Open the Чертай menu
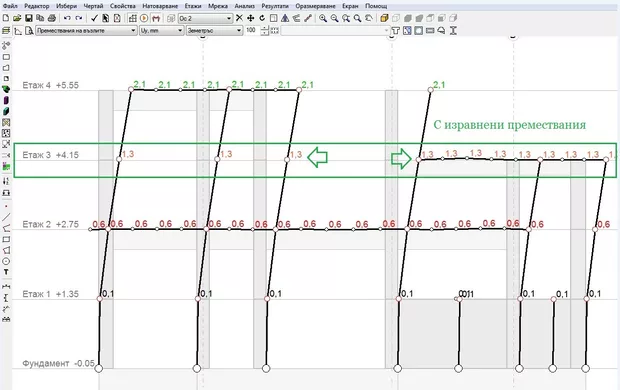 (x=93, y=6)
